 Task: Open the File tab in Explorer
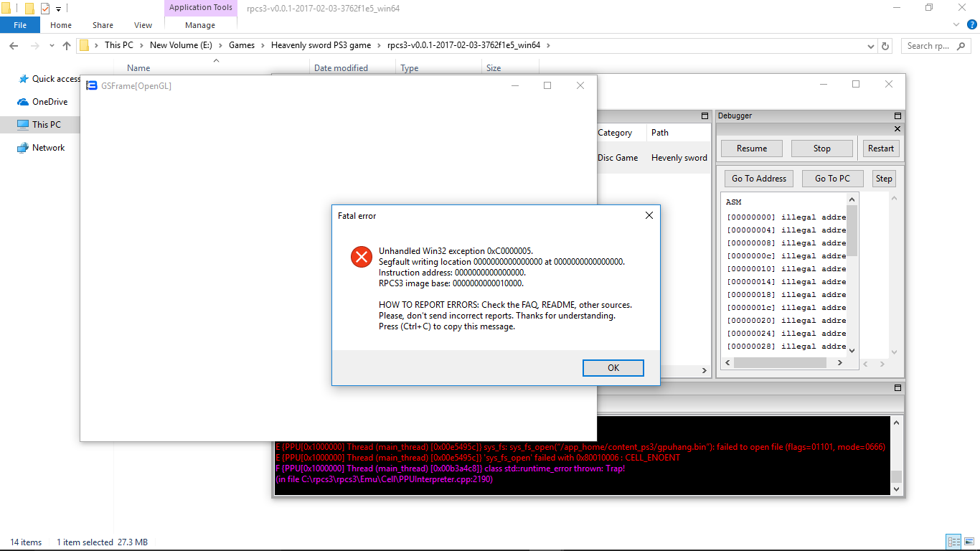[x=20, y=25]
